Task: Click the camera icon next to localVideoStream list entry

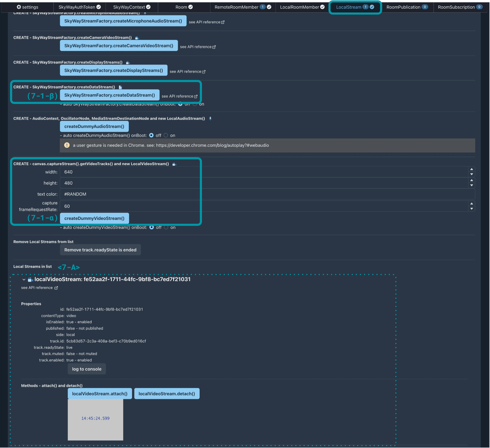Action: click(31, 279)
